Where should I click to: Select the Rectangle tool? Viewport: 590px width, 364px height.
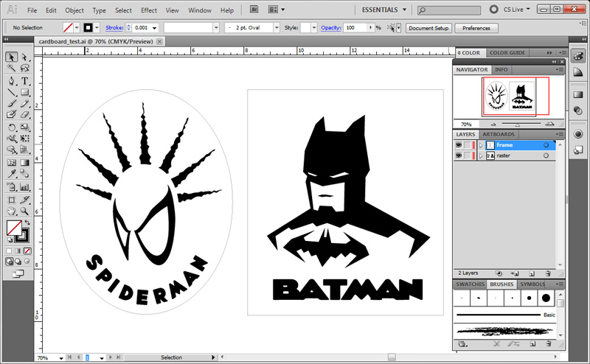point(24,92)
